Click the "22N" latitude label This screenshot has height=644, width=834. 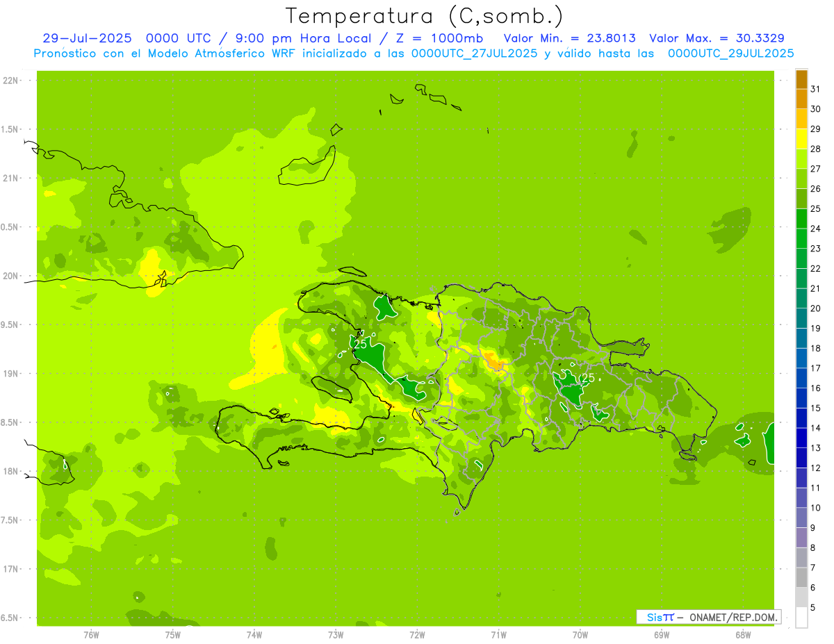tap(10, 81)
